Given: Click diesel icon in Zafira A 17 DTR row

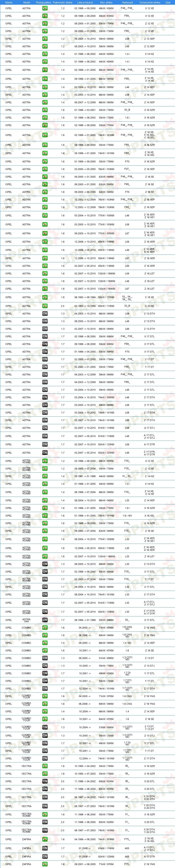Looking at the screenshot, I should (x=45, y=857).
